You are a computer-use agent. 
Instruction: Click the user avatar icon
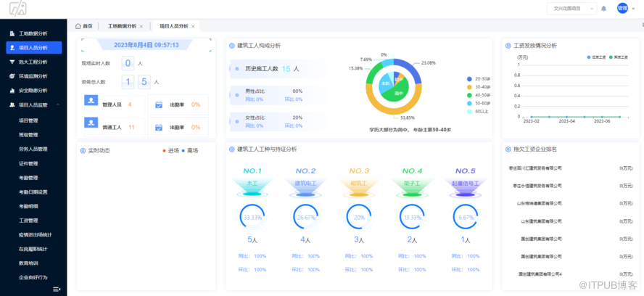622,9
